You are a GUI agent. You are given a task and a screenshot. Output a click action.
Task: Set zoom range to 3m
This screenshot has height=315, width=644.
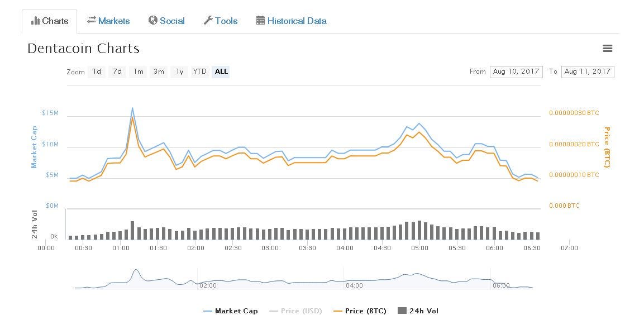point(159,71)
